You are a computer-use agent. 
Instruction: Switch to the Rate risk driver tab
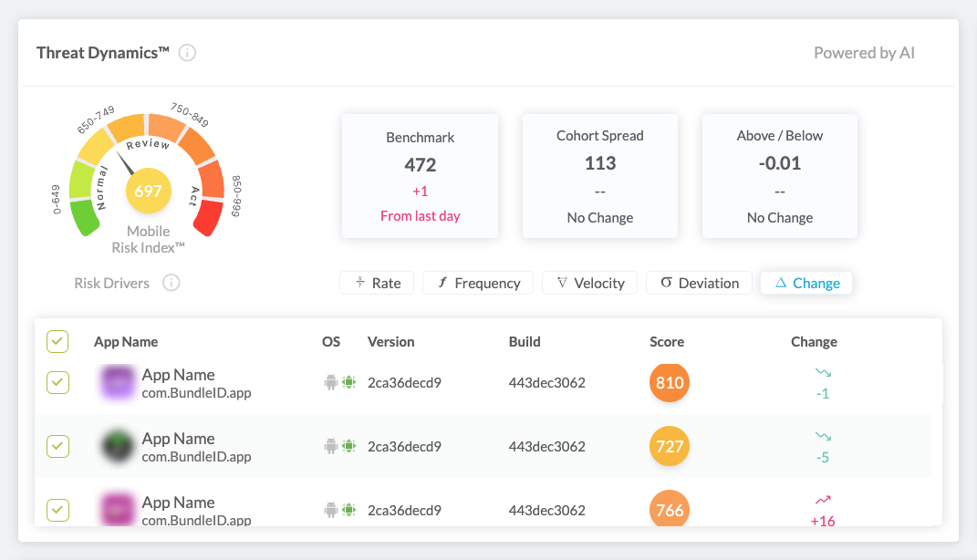tap(377, 283)
